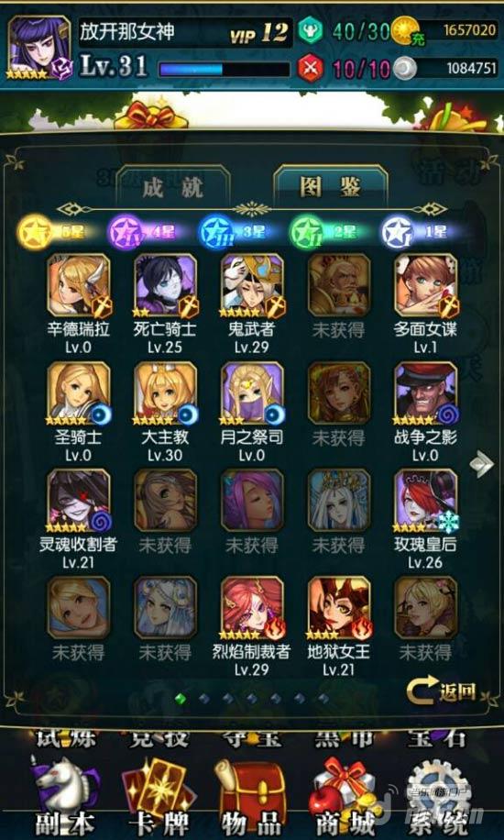Switch to the 成就 achievements tab

[x=173, y=186]
